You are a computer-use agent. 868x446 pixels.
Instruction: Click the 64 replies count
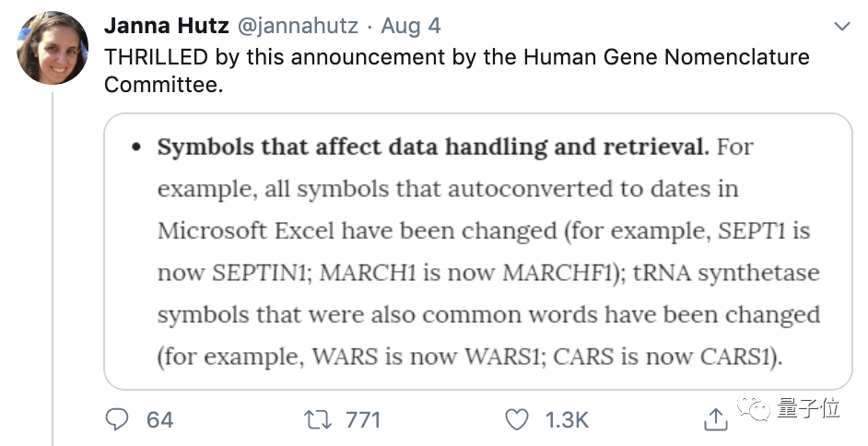tap(159, 420)
